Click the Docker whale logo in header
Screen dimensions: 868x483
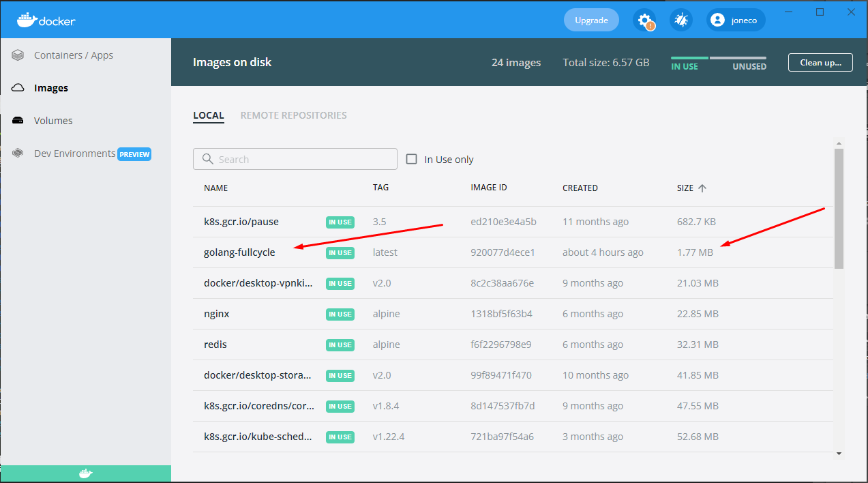click(x=46, y=20)
